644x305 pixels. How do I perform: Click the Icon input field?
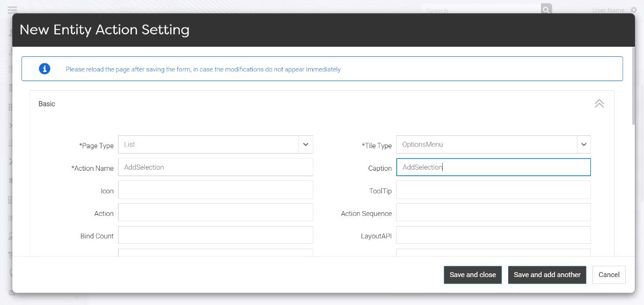click(x=216, y=190)
